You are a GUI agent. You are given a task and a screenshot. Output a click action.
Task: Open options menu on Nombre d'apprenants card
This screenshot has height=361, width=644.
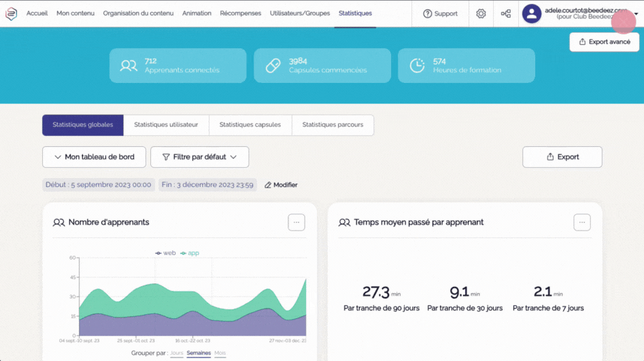click(296, 222)
